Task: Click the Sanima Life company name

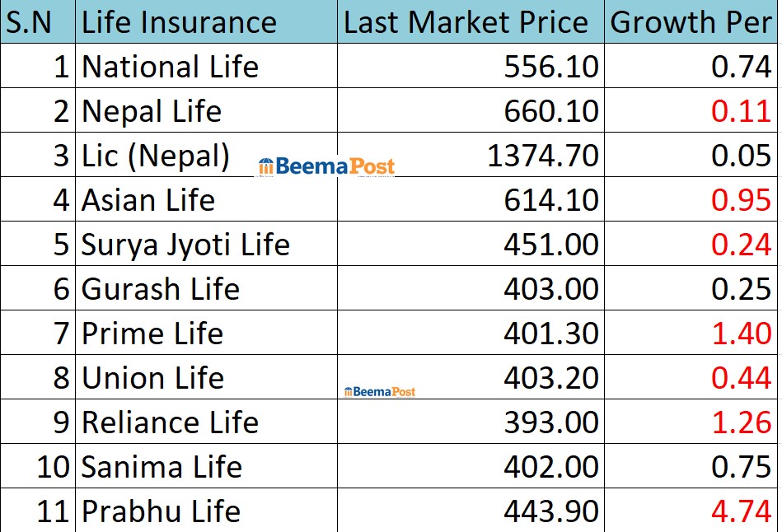Action: (162, 467)
